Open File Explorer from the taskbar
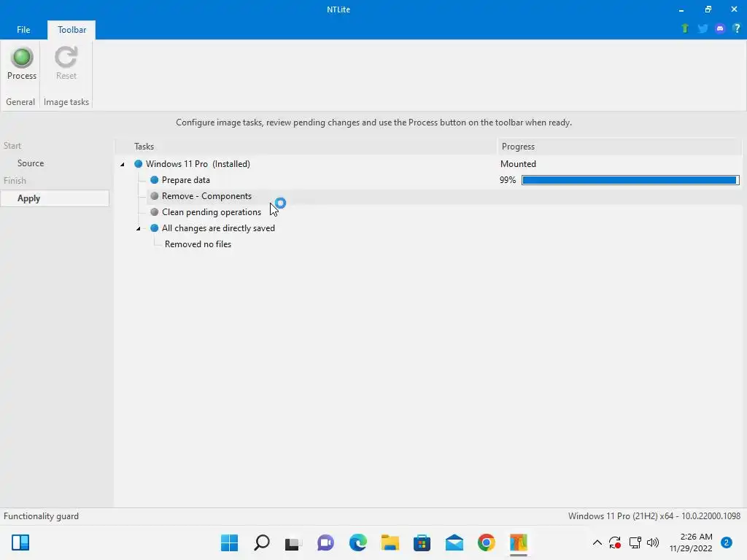747x560 pixels. pyautogui.click(x=390, y=542)
